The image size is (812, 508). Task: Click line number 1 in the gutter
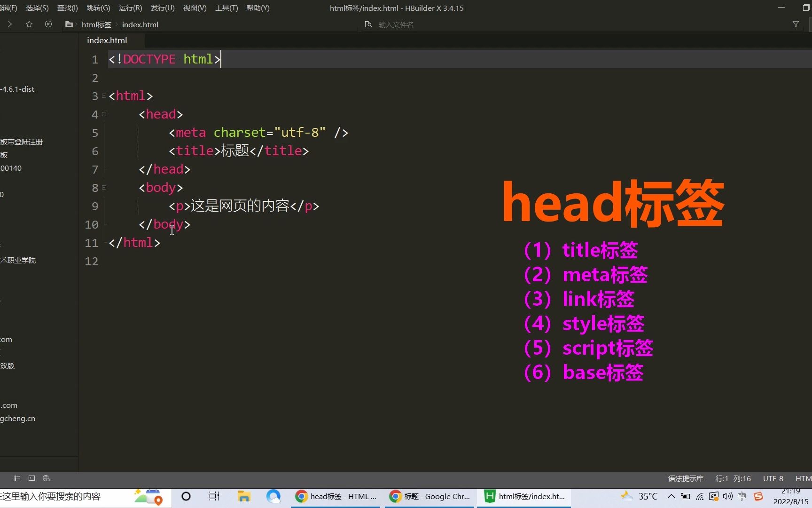[x=95, y=60]
